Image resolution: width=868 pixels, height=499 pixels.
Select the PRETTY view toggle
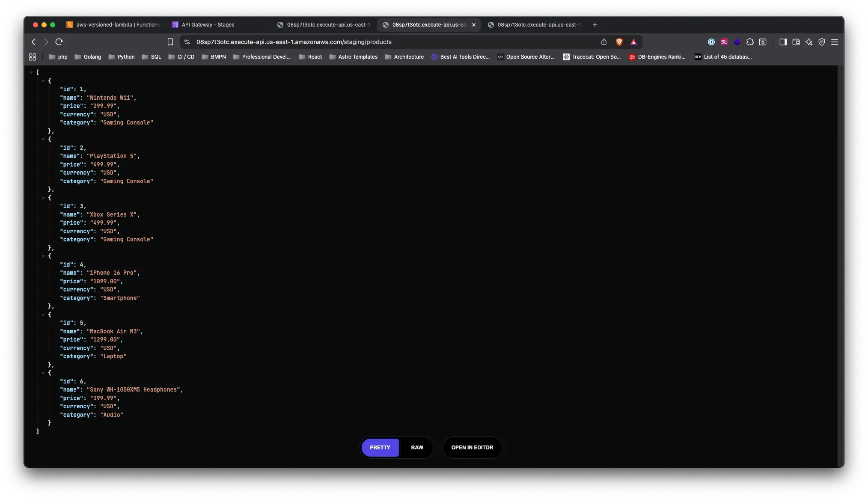click(x=379, y=447)
